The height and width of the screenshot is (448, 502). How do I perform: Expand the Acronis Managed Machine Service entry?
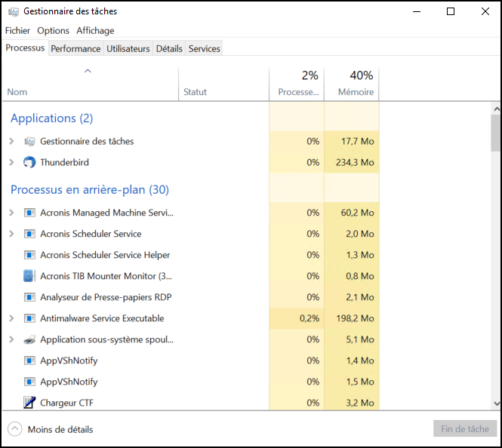11,213
